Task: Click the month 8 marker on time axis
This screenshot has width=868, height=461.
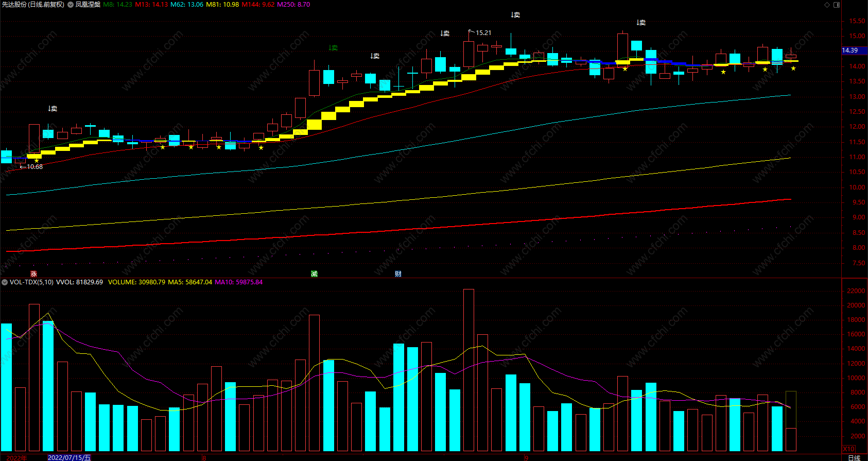Action: coord(204,457)
